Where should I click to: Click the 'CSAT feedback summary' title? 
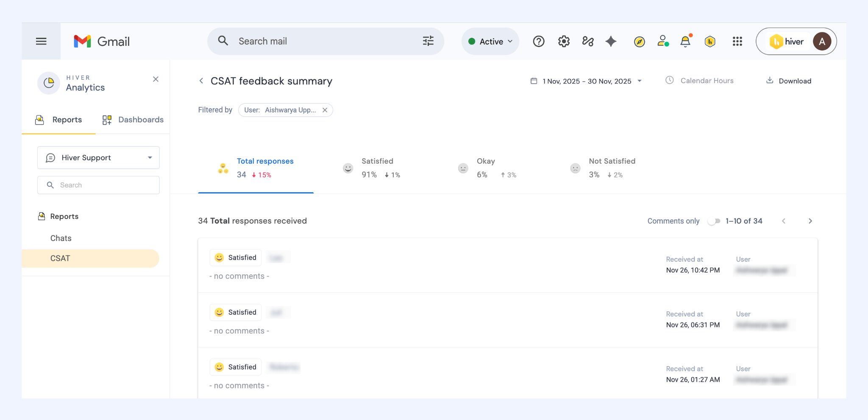point(271,81)
